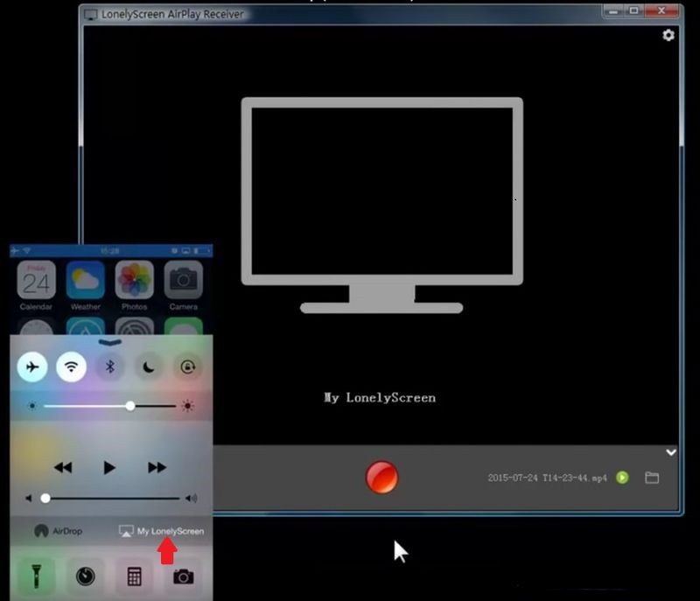Open AirDrop options
The image size is (700, 601).
(x=59, y=531)
